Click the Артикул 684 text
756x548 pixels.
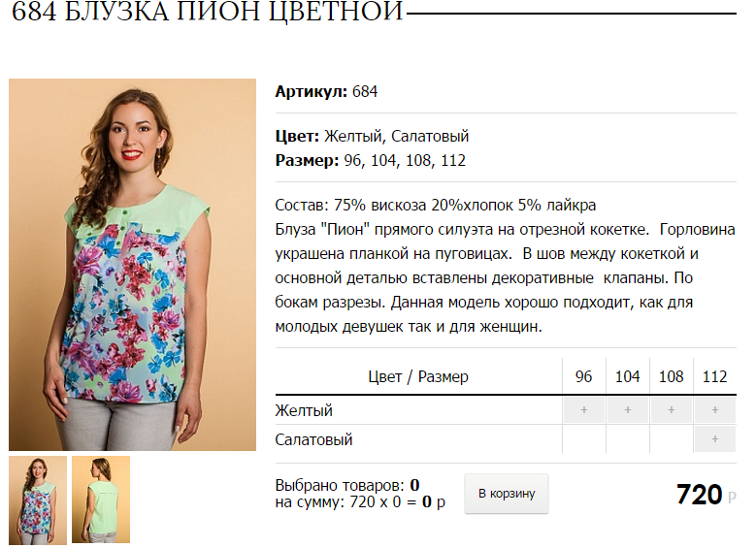click(x=326, y=91)
